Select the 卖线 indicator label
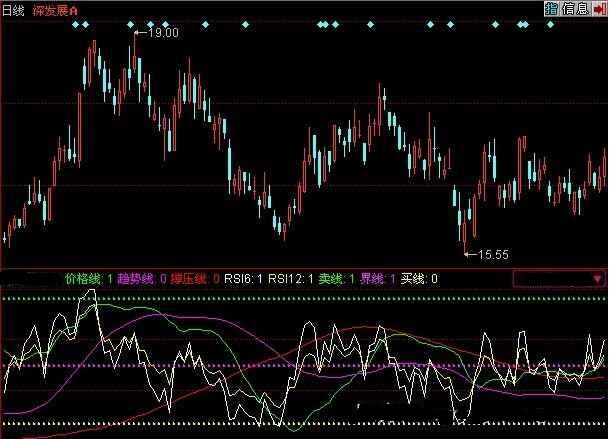 click(x=337, y=279)
